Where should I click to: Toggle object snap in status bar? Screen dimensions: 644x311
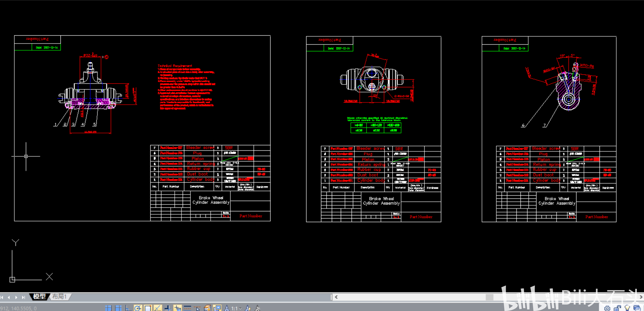pos(148,308)
